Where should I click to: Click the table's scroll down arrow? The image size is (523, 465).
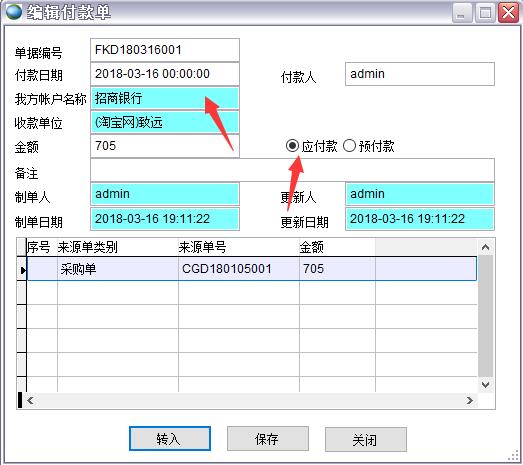coord(486,385)
